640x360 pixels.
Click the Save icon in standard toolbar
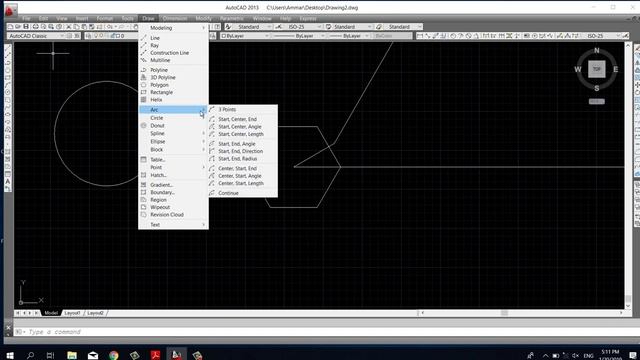click(x=26, y=27)
